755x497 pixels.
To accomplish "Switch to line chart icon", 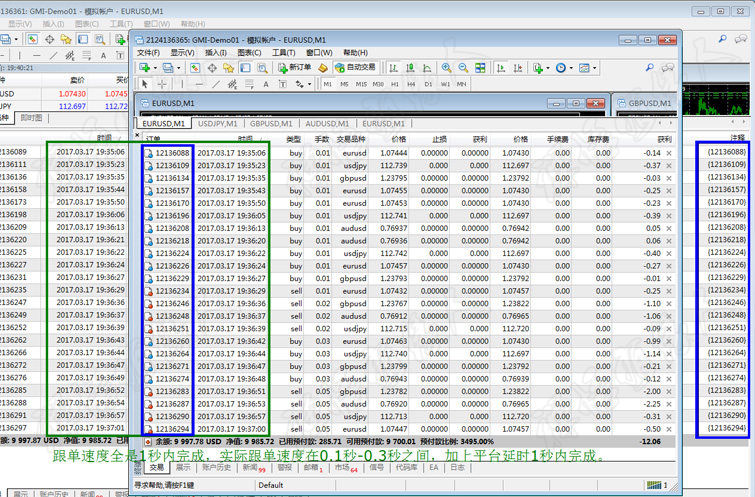I will [427, 68].
